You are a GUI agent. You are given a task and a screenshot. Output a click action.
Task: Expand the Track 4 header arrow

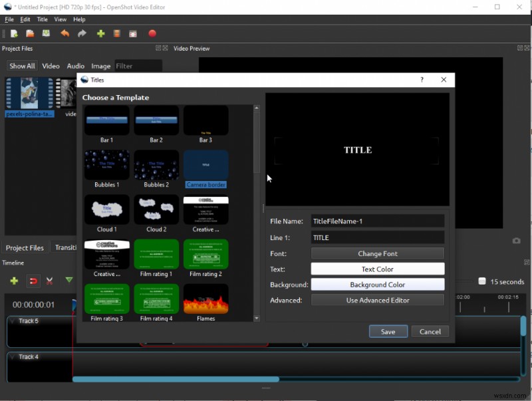12,357
